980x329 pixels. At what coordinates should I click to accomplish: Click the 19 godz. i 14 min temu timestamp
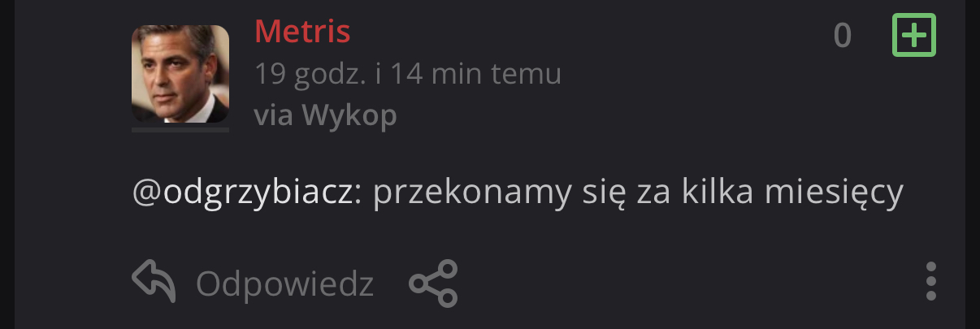[x=408, y=75]
